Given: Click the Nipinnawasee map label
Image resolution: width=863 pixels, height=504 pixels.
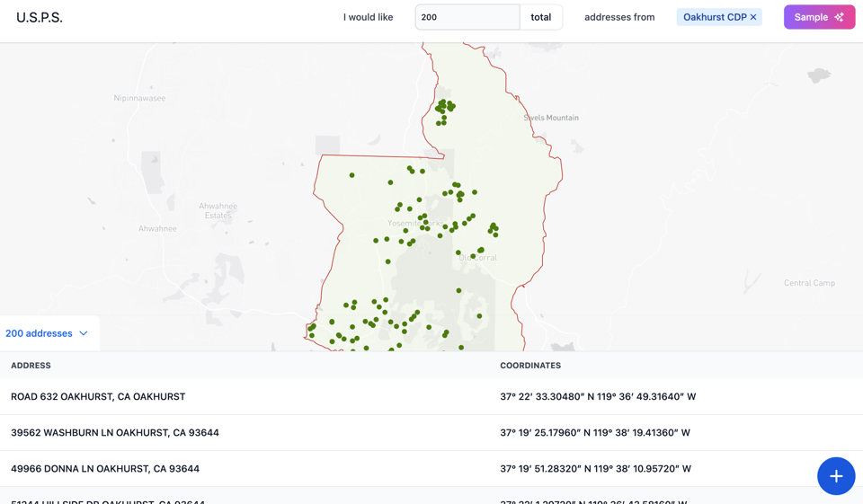Looking at the screenshot, I should (x=139, y=98).
